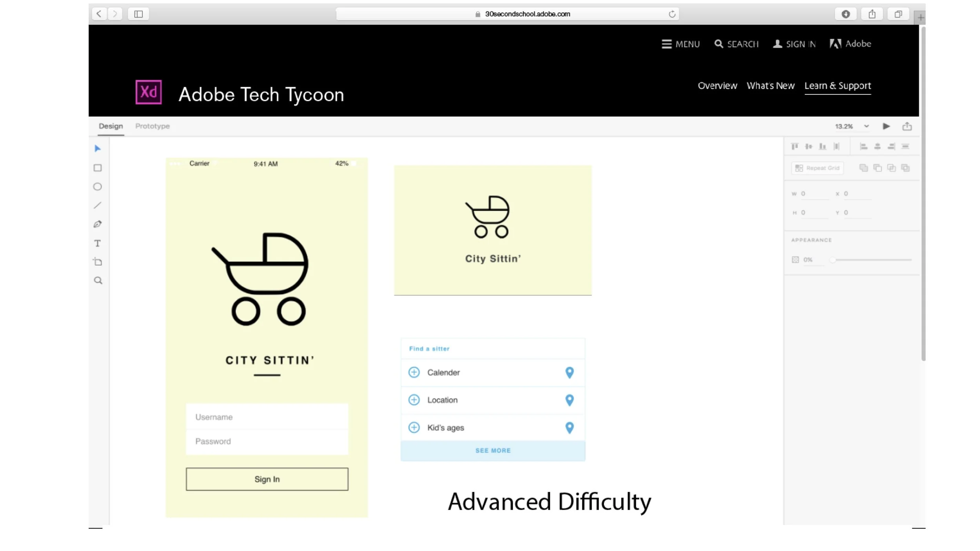This screenshot has width=980, height=551.
Task: Click the Username input field
Action: (x=267, y=417)
